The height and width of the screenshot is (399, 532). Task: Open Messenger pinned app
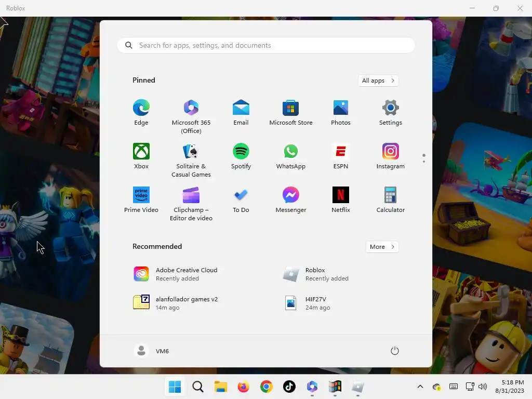tap(291, 200)
